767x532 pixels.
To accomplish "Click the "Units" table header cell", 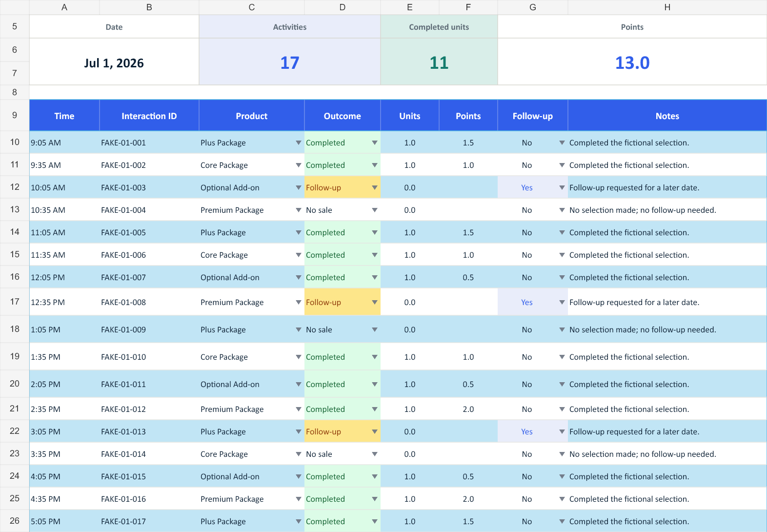I will pos(410,116).
